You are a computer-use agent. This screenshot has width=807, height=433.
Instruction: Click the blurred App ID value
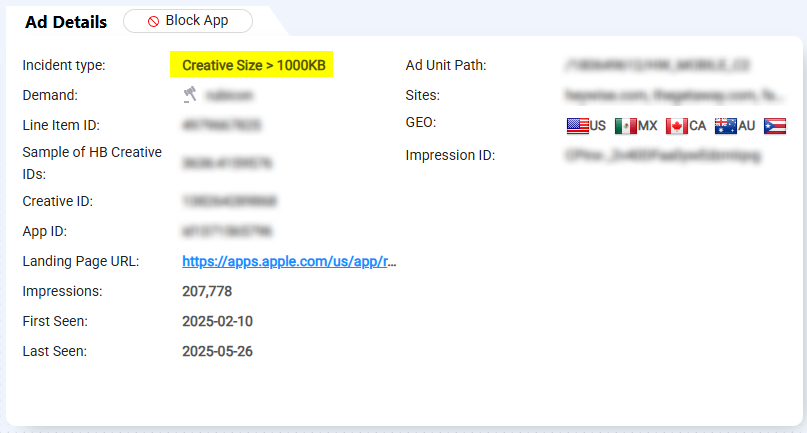tap(227, 231)
